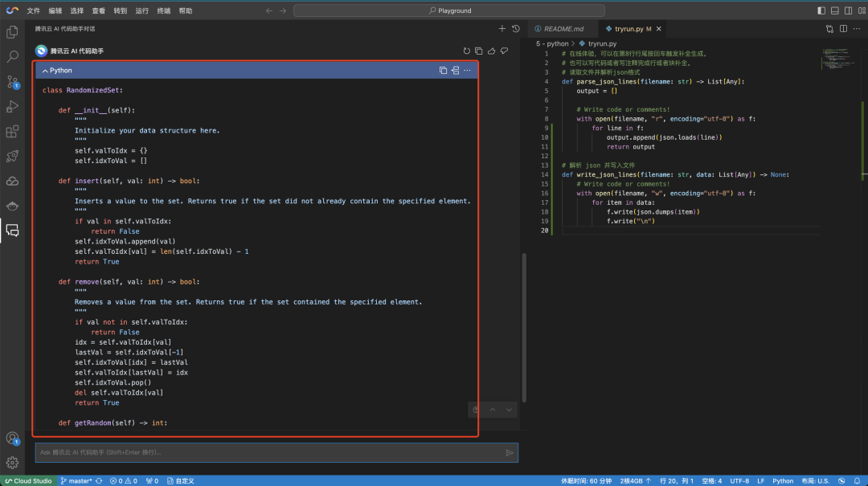This screenshot has height=486, width=868.
Task: Toggle the bottom panel layout button
Action: 833,10
